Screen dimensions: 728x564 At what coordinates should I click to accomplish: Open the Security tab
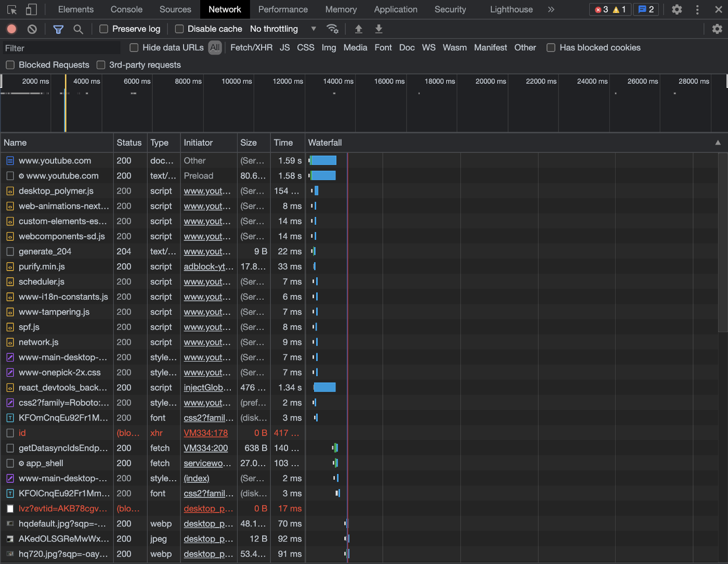tap(450, 9)
